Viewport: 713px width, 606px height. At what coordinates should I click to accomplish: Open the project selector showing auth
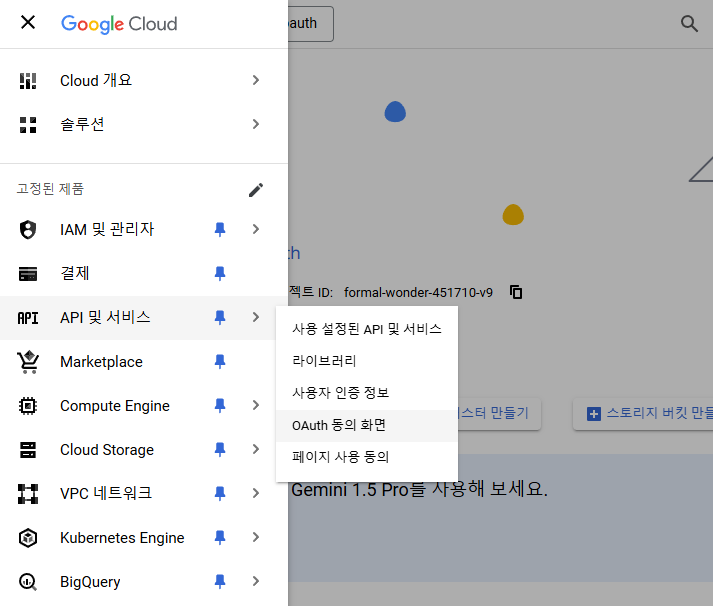point(311,24)
